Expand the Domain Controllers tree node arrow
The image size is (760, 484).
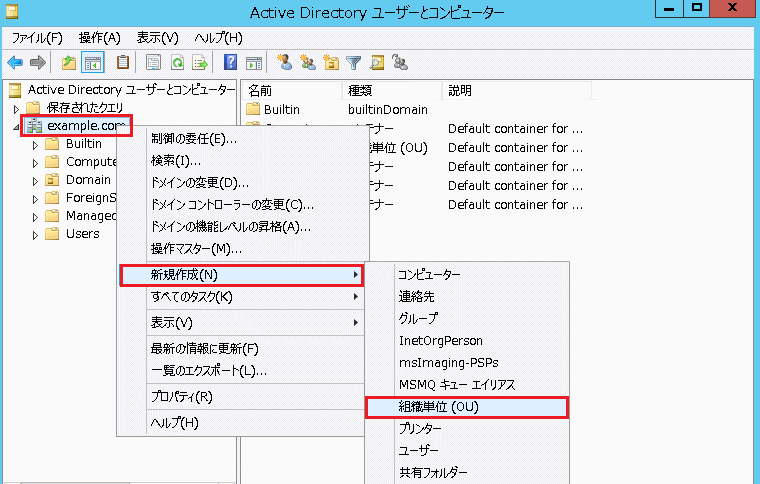pos(35,181)
